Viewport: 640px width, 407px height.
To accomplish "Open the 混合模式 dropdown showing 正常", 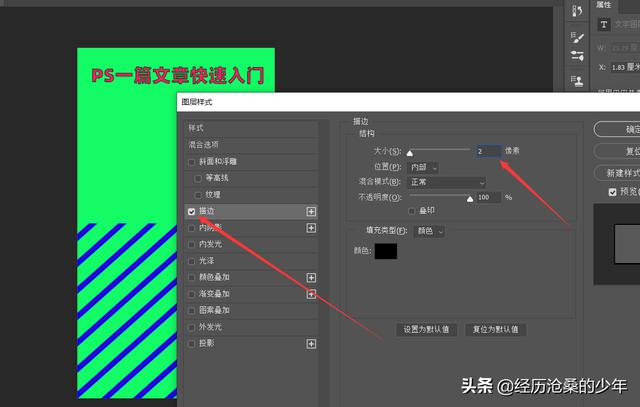I will (x=447, y=182).
